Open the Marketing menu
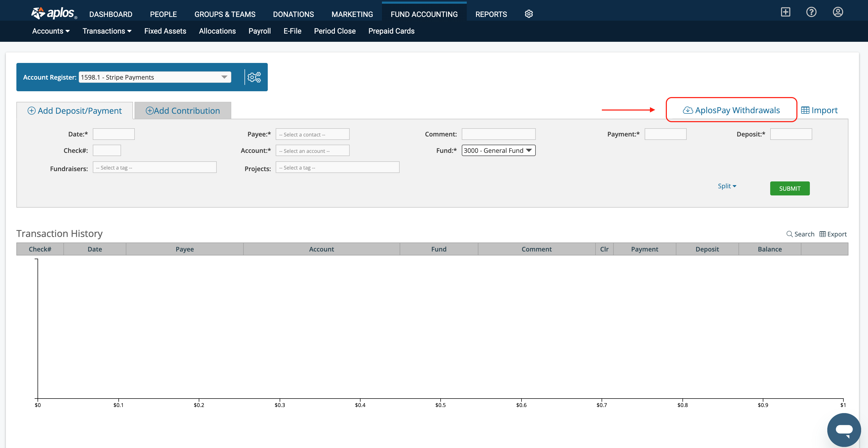 point(352,14)
